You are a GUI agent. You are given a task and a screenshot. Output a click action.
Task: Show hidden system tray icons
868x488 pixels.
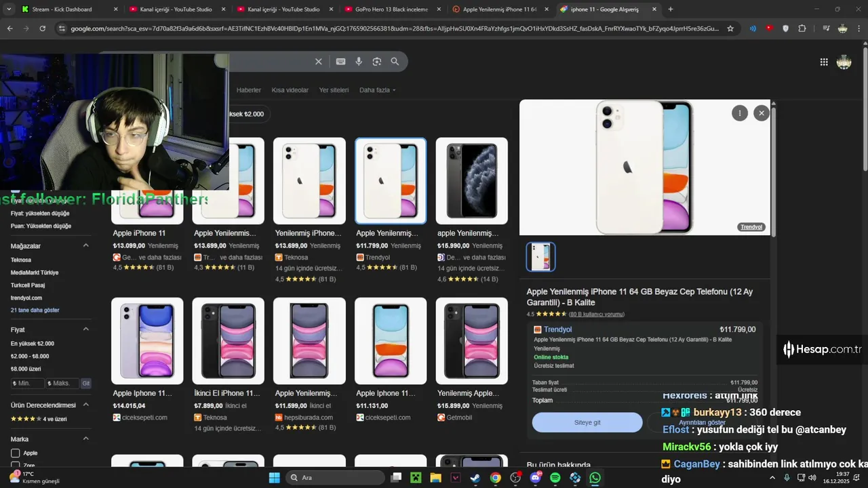[x=772, y=478]
